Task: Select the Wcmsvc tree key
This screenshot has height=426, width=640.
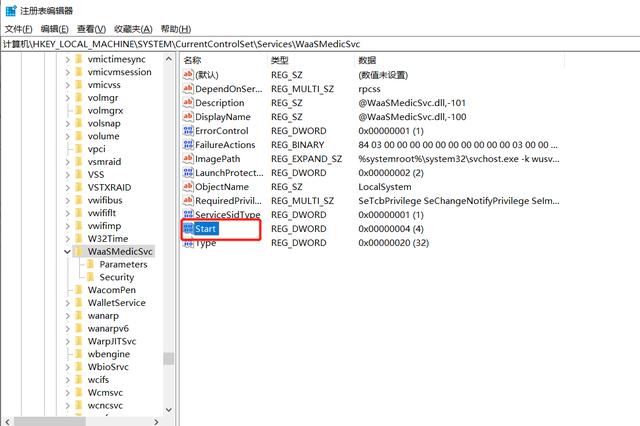Action: (x=105, y=393)
